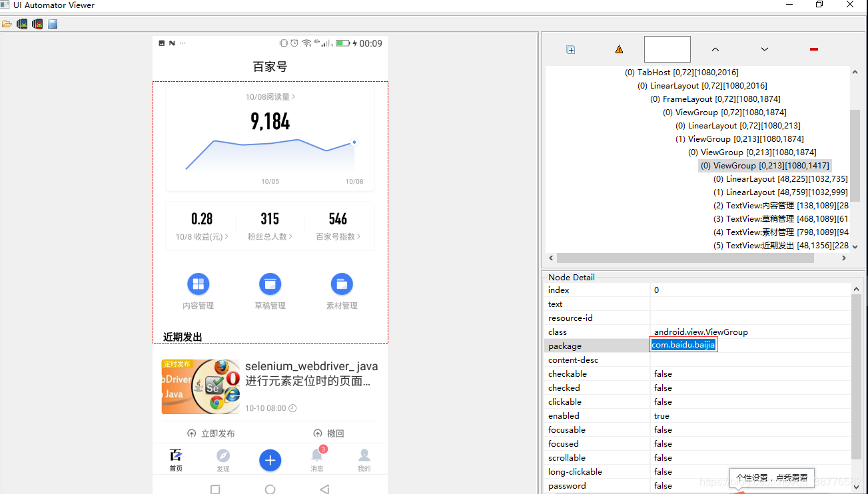Select TextView:内容管理 tree node

coord(781,205)
